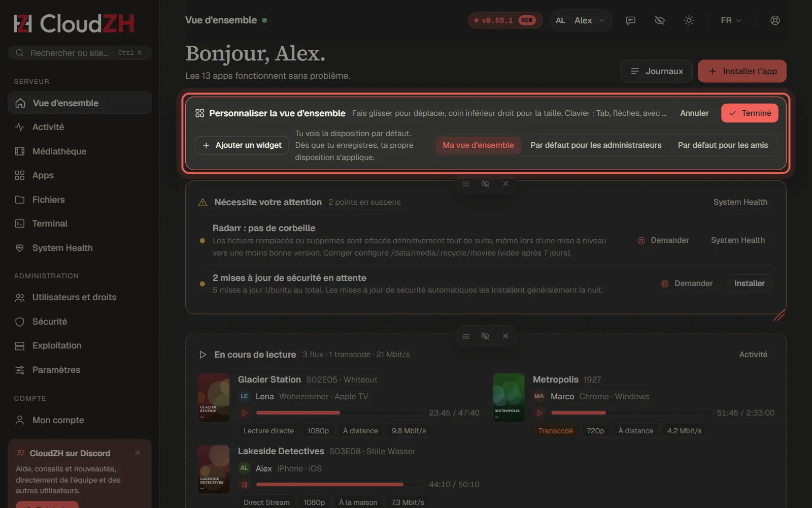Select the Ma vue d'ensemble tab

click(478, 145)
